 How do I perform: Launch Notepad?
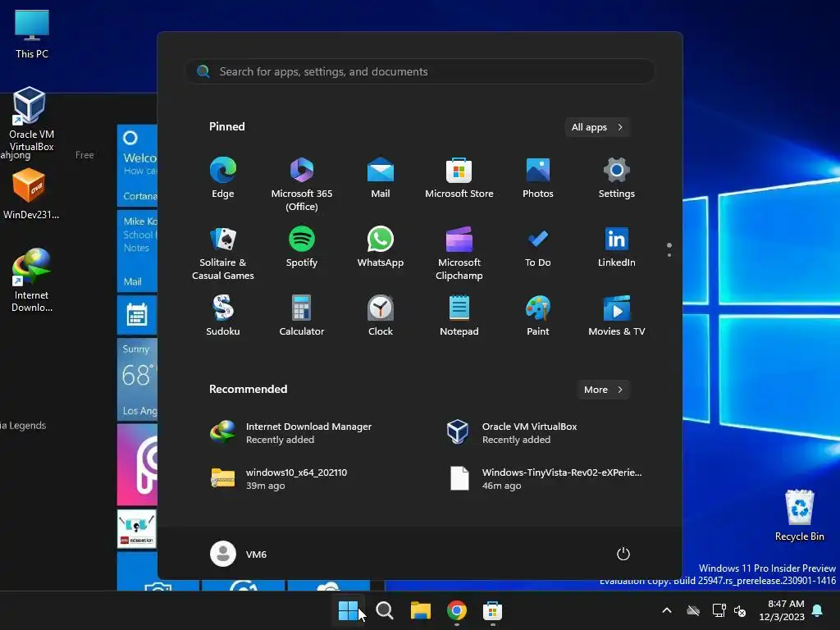point(459,316)
